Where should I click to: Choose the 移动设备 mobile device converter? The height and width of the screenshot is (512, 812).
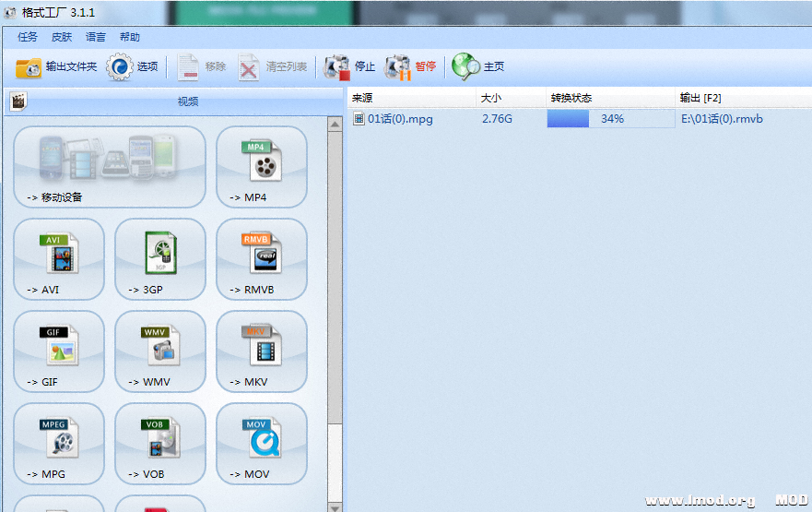pos(110,167)
